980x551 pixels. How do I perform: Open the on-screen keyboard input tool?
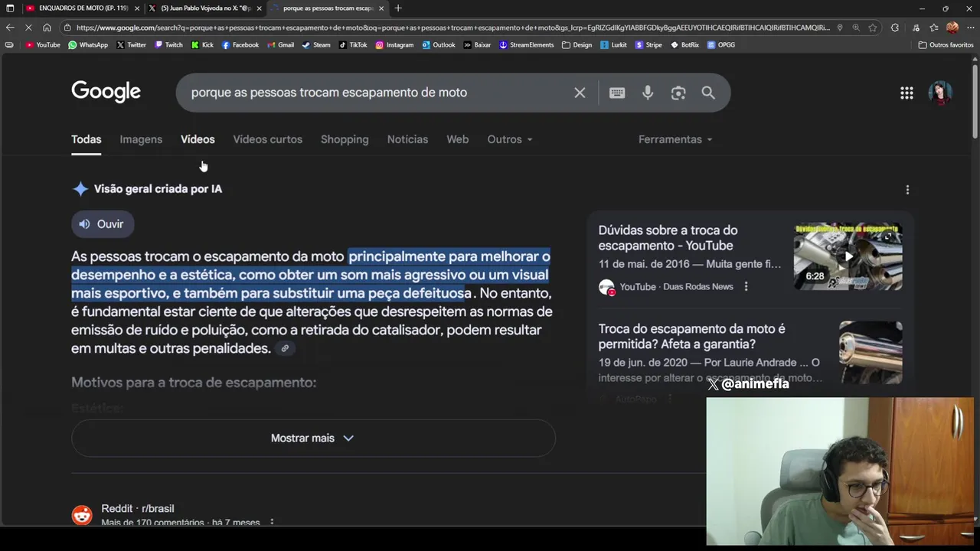pos(617,93)
